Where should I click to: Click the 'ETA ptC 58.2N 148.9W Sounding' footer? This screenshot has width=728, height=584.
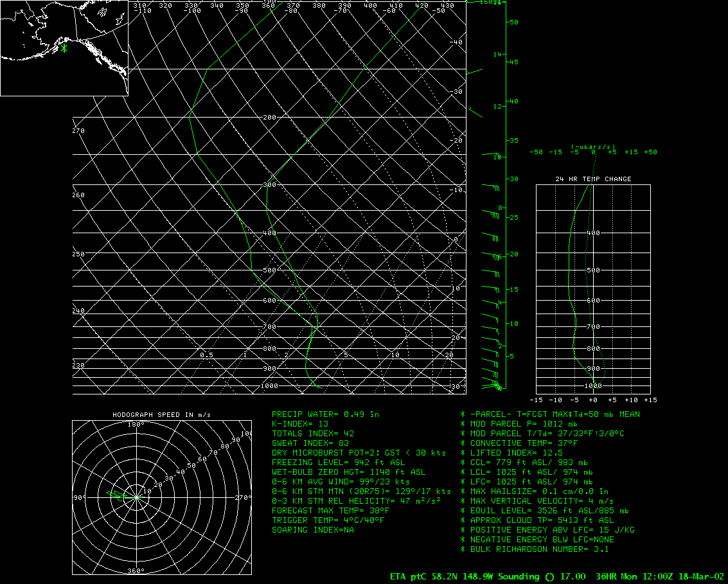465,576
